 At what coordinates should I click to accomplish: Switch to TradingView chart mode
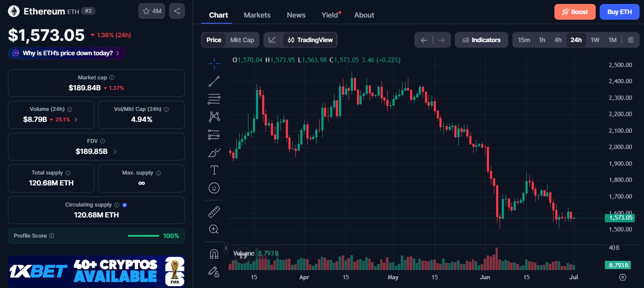point(310,40)
